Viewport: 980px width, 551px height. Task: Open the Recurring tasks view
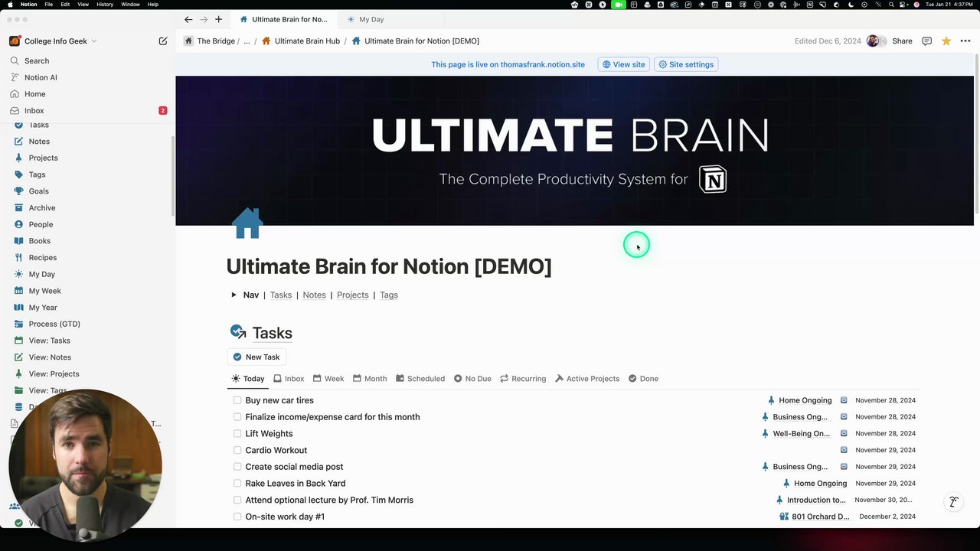(523, 379)
